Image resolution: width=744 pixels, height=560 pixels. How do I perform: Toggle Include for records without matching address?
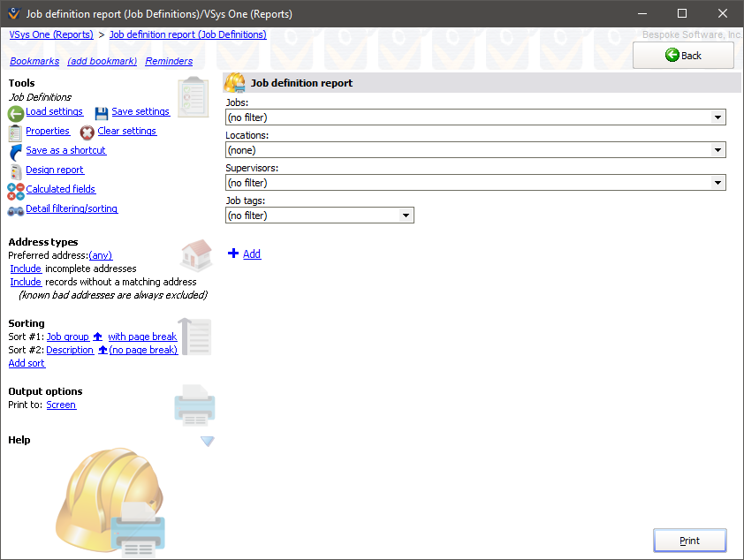pos(25,282)
